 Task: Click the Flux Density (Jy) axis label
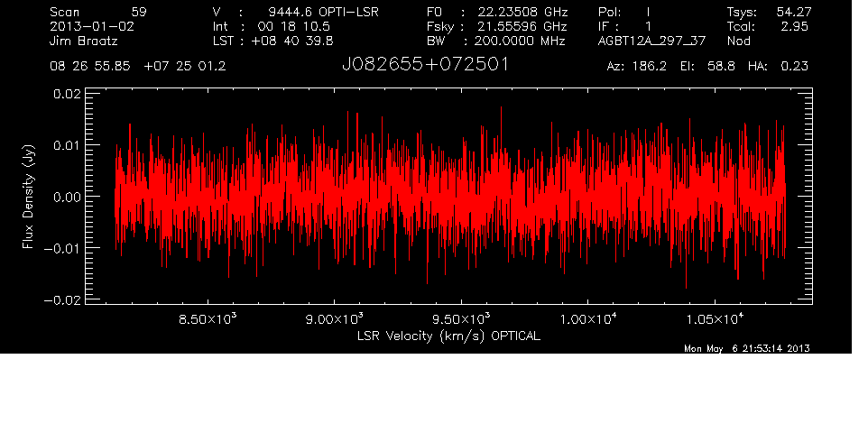28,197
